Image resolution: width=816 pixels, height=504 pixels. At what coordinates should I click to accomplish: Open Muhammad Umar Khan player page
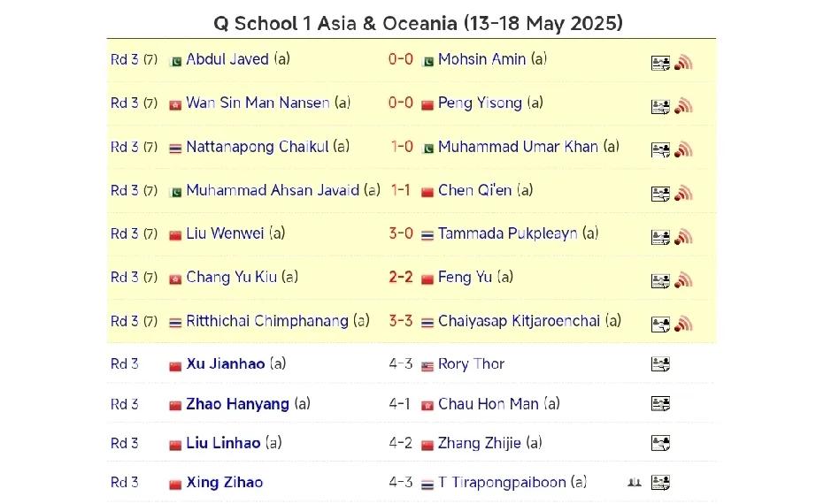click(519, 147)
